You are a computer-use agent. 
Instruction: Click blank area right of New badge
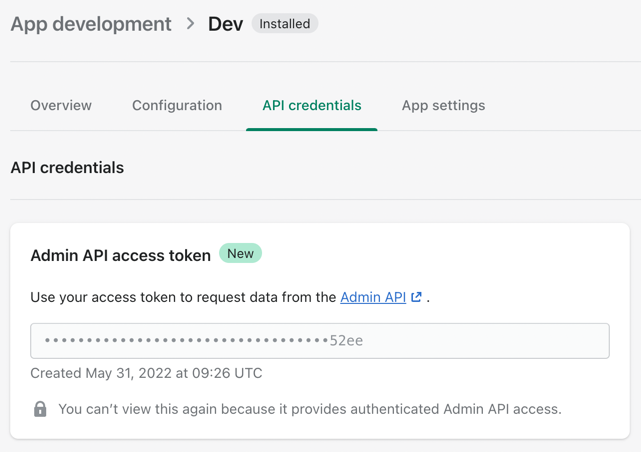pos(440,254)
